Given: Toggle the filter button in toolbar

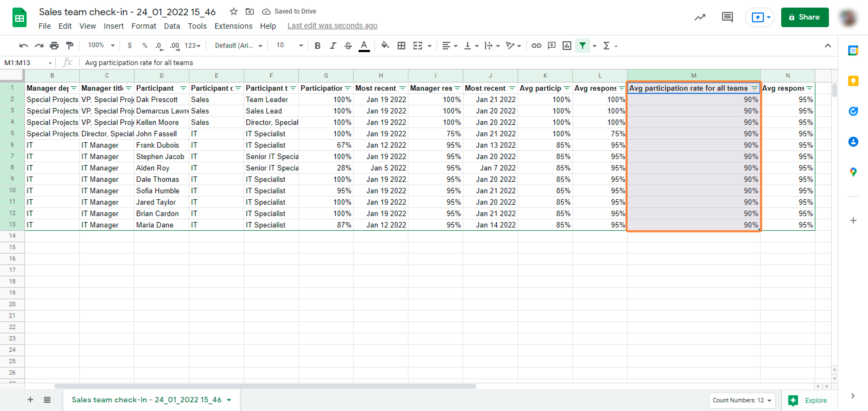Looking at the screenshot, I should pos(583,46).
